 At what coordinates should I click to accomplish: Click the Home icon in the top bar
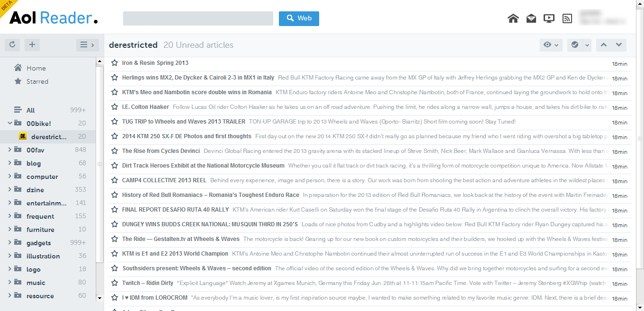[513, 18]
